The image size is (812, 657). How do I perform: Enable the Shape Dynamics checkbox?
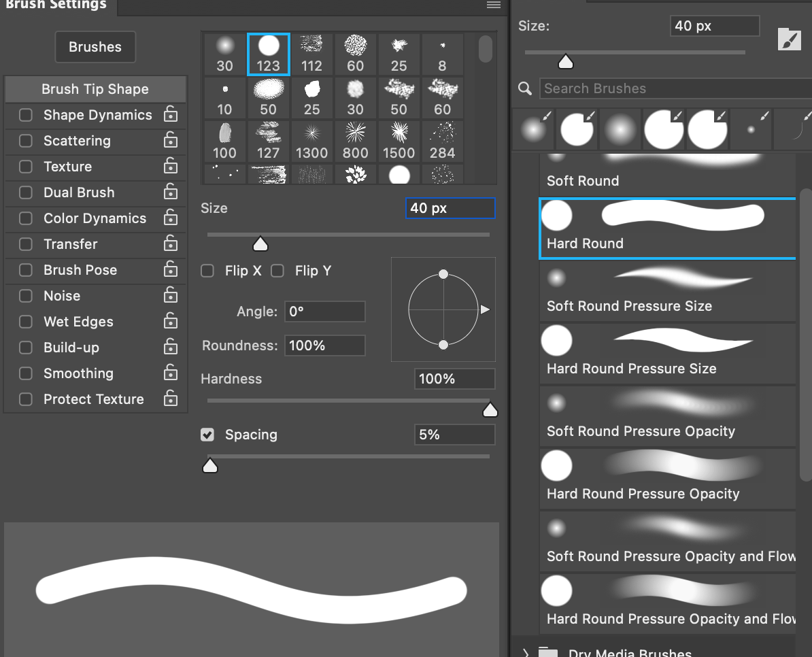click(x=25, y=115)
